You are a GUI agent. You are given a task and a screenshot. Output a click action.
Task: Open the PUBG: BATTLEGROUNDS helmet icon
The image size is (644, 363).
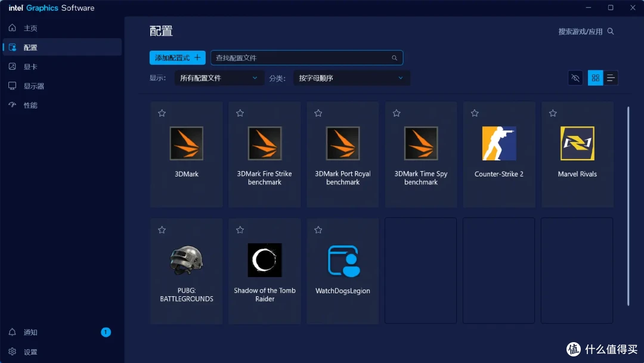coord(187,260)
